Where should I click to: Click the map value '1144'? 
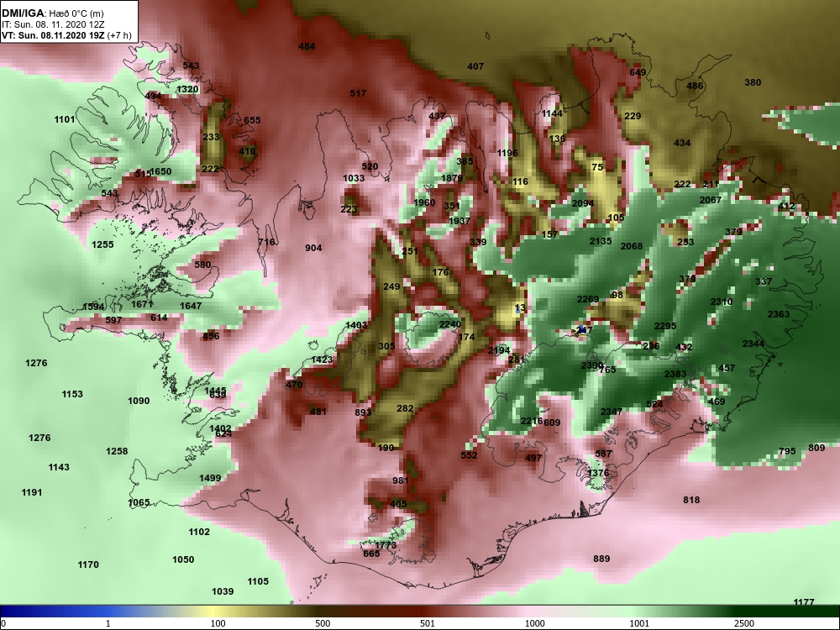(x=552, y=114)
